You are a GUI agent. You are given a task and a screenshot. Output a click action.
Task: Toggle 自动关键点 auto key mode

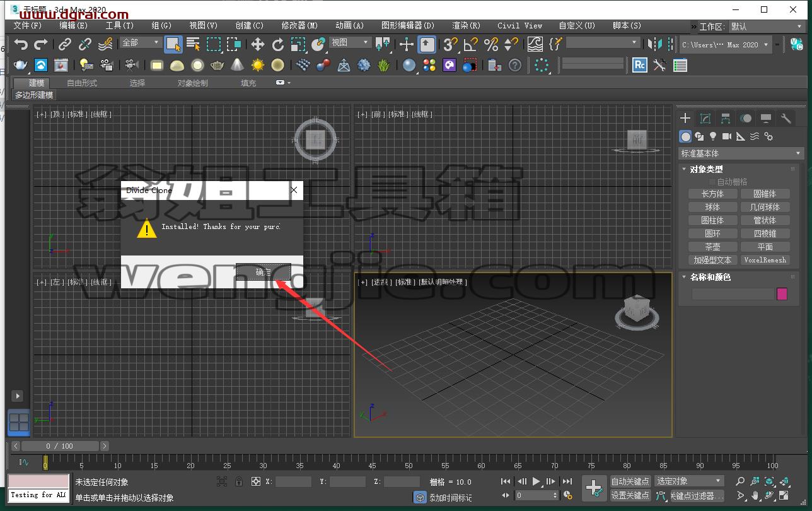[630, 481]
